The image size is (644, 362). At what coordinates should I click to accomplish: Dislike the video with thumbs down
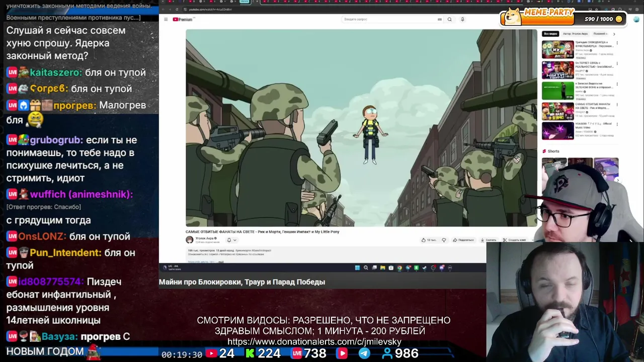[x=444, y=240]
